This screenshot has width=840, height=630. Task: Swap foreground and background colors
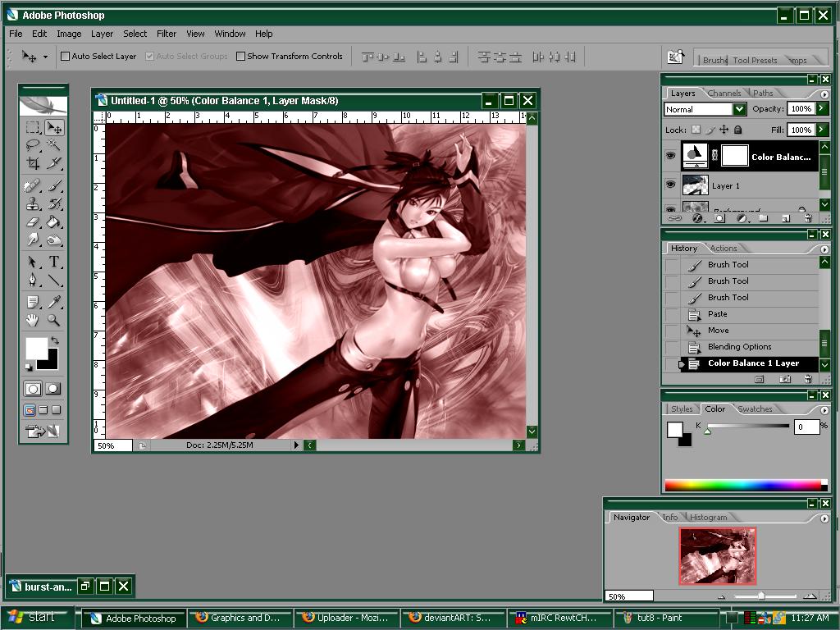[55, 340]
